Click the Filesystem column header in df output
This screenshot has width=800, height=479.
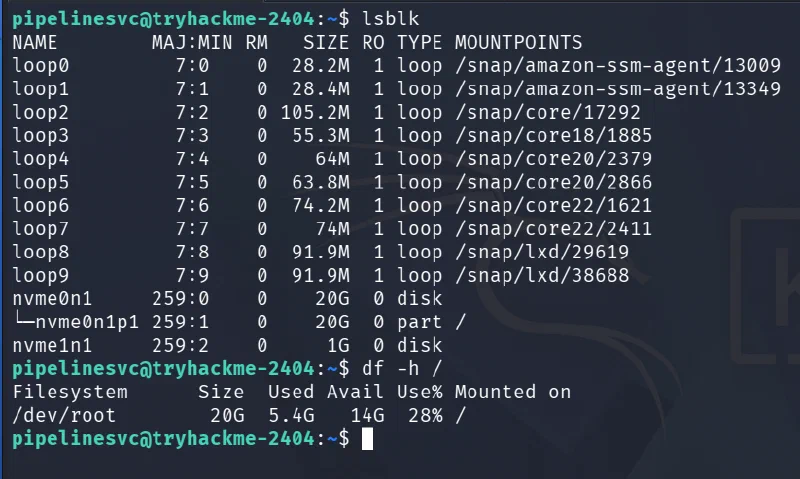(x=70, y=392)
